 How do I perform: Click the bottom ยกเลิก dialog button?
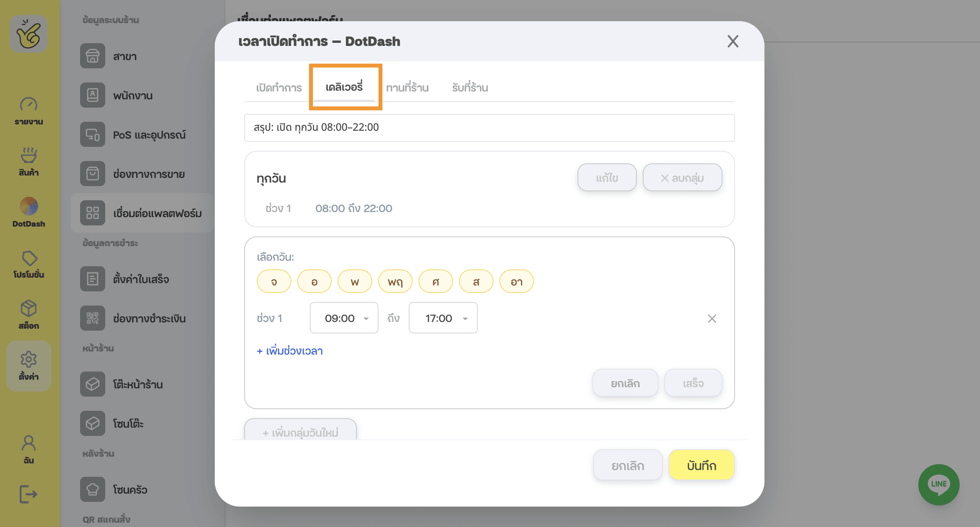[x=628, y=465]
